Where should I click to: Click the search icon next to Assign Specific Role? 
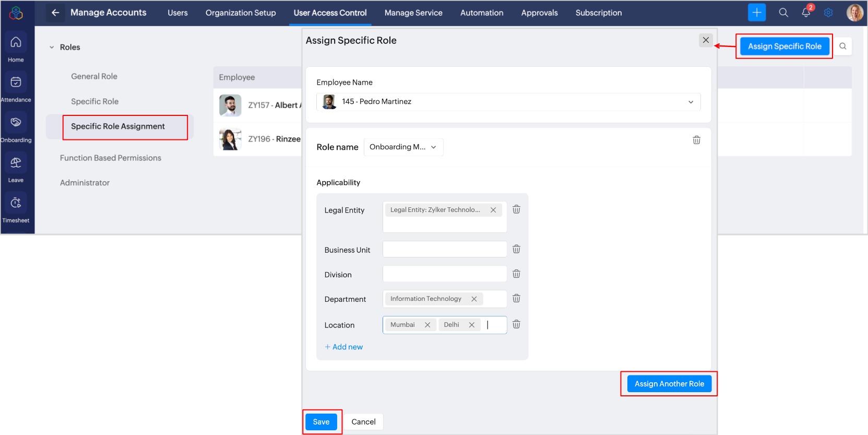842,46
